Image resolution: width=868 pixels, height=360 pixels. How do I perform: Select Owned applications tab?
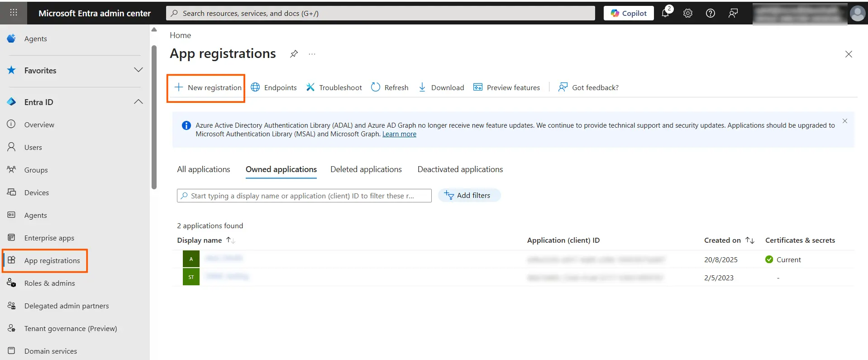[281, 169]
